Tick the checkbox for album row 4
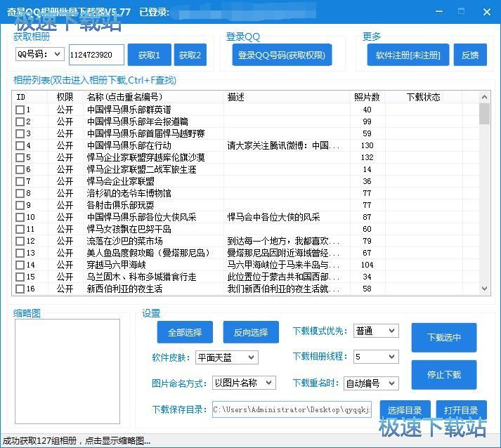501x448 pixels. [20, 145]
